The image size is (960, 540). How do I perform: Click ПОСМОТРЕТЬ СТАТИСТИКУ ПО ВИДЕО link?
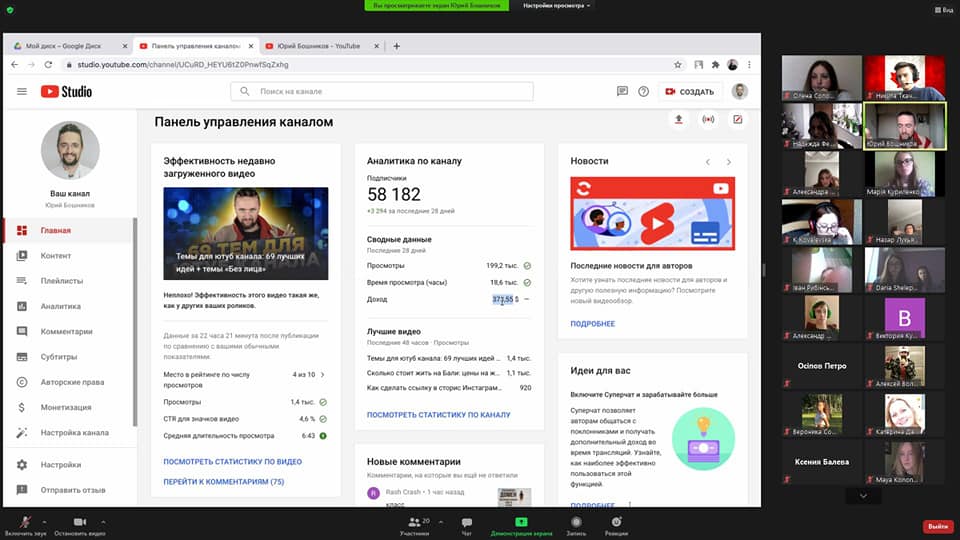(233, 462)
